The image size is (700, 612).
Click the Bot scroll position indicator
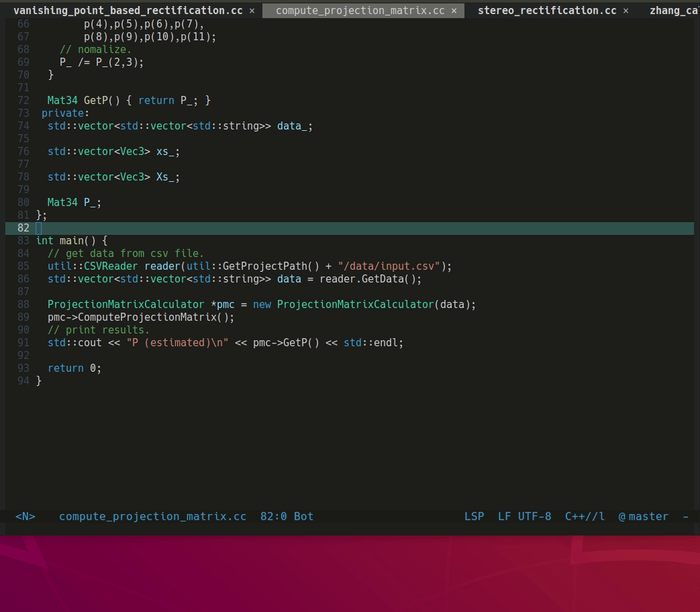point(303,517)
